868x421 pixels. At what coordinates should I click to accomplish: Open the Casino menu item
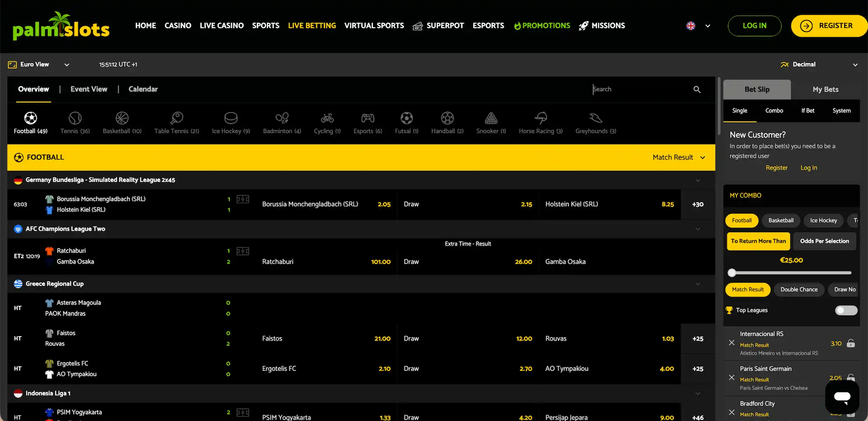click(178, 26)
